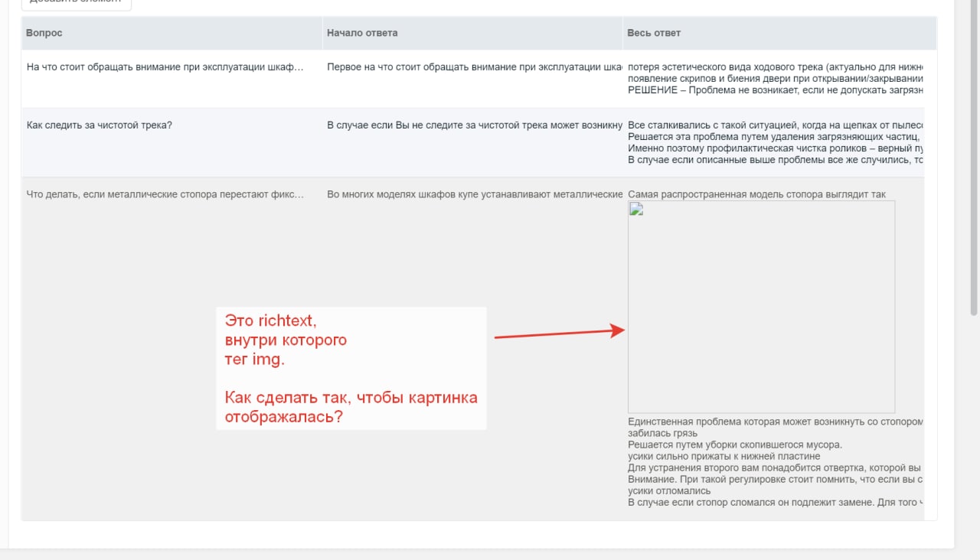The width and height of the screenshot is (980, 560).
Task: Select the question about металлические стопора
Action: click(x=165, y=194)
